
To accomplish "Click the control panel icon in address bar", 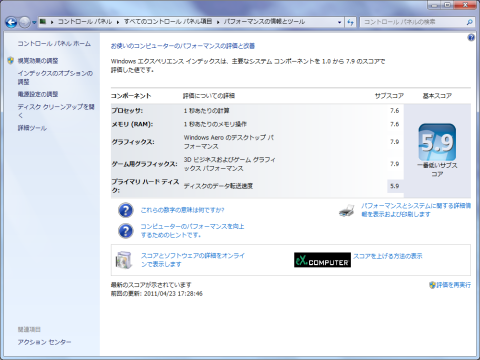I will pyautogui.click(x=43, y=22).
